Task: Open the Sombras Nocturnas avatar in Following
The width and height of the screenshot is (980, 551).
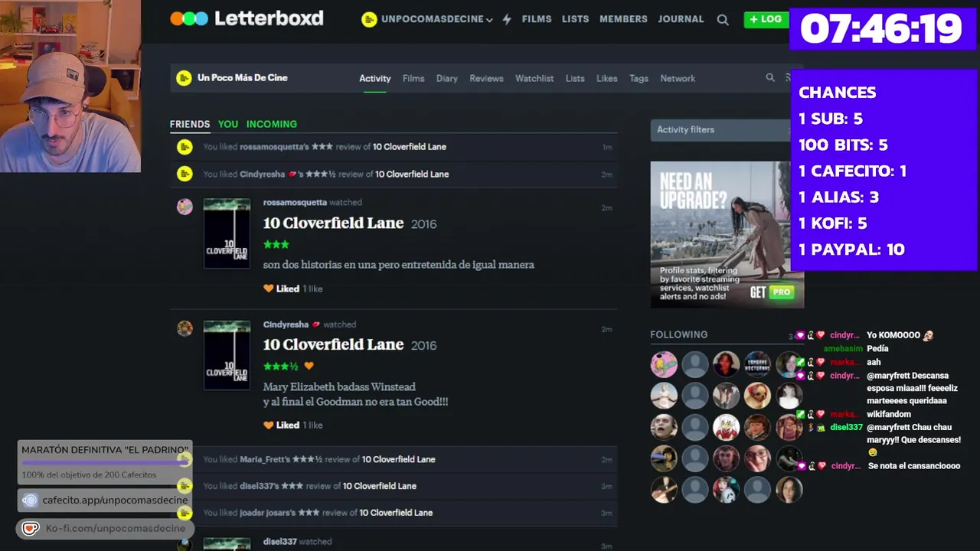Action: click(757, 364)
